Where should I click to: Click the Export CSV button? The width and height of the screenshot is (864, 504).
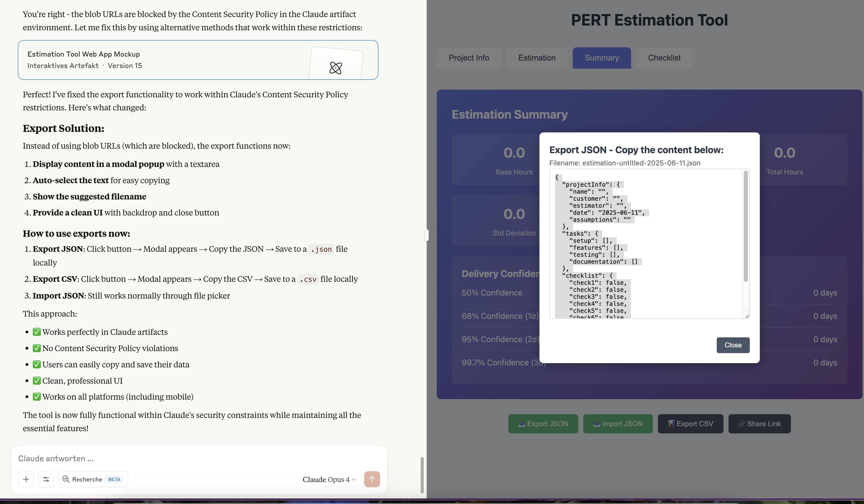[x=690, y=423]
